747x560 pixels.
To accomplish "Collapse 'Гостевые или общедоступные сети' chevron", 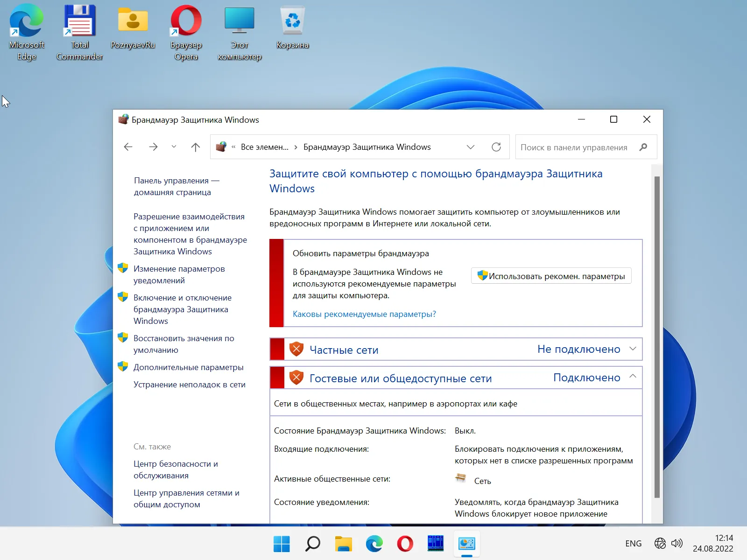I will (633, 376).
